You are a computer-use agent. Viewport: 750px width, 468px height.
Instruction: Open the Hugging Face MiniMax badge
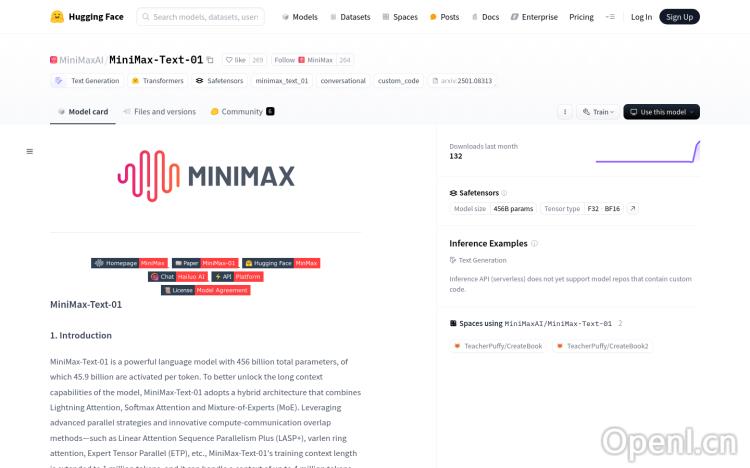click(x=281, y=263)
